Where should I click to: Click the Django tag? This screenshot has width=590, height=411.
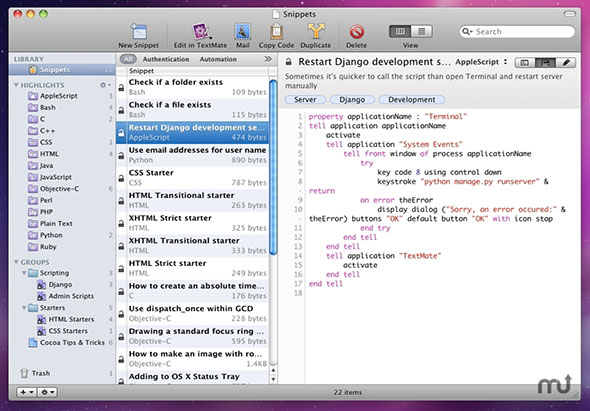[352, 100]
